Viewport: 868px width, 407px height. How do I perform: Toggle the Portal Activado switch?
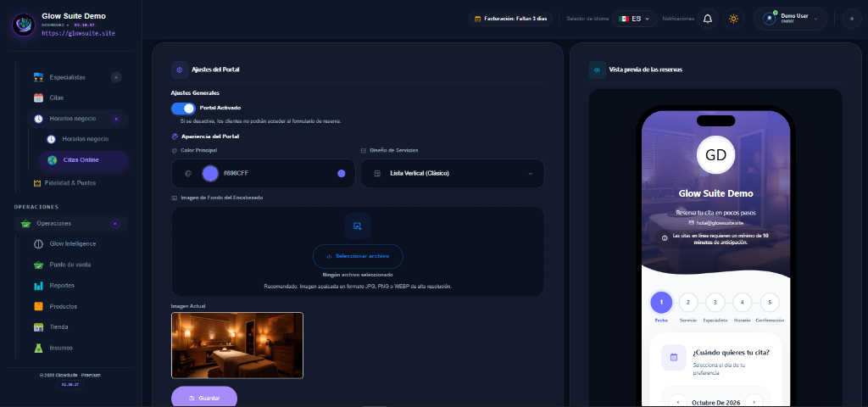183,109
